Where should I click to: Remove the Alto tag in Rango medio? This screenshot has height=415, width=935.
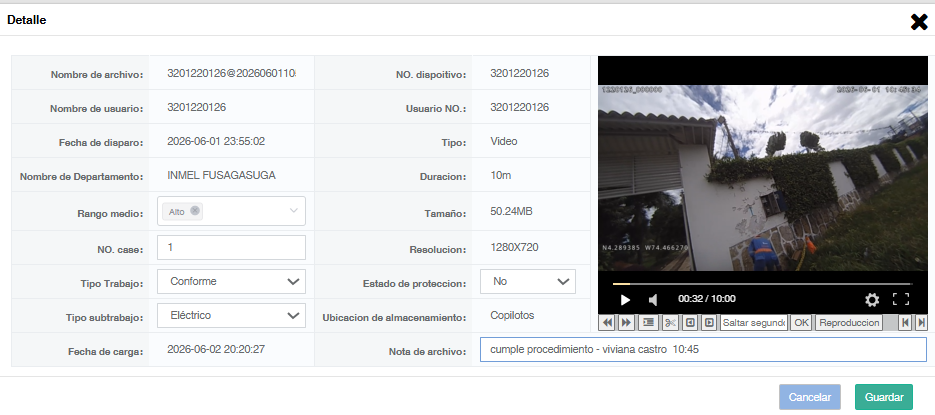194,210
